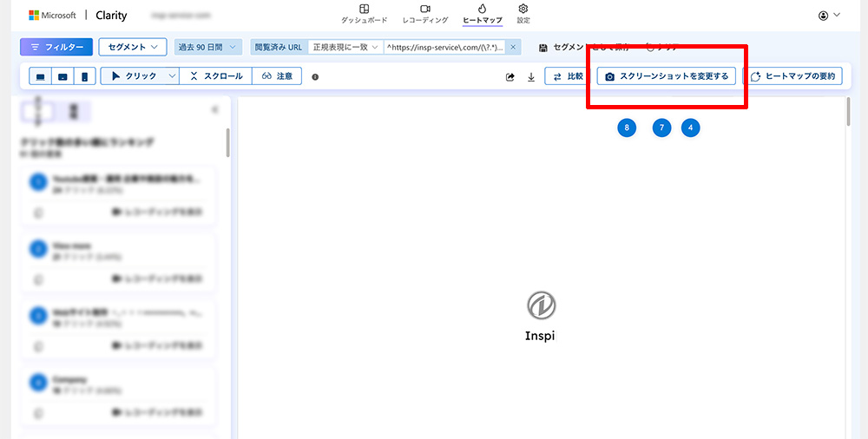Click the ヒートマップの要約 button
868x439 pixels.
(794, 76)
